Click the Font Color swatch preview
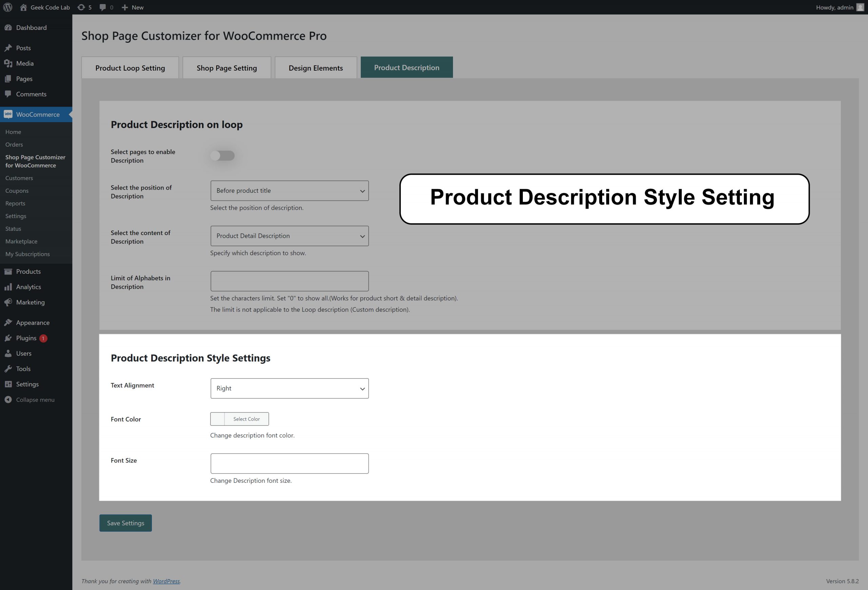The height and width of the screenshot is (590, 868). coord(217,419)
